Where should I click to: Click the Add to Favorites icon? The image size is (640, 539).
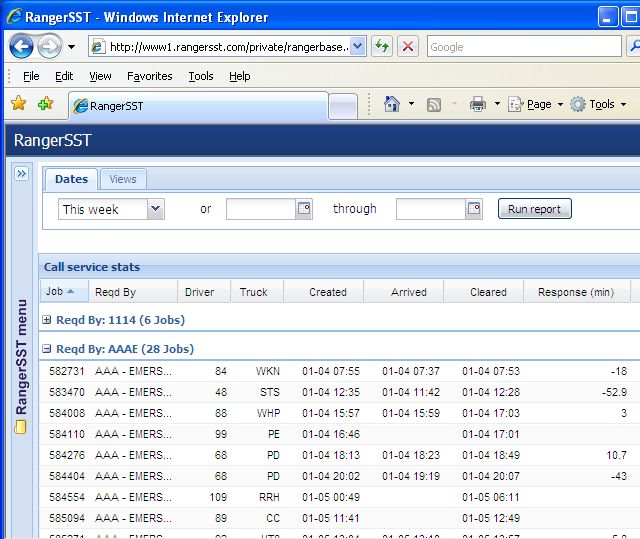pyautogui.click(x=45, y=104)
